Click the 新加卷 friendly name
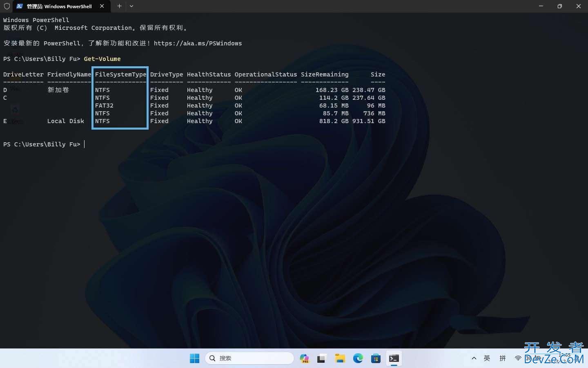The image size is (588, 368). pyautogui.click(x=58, y=90)
